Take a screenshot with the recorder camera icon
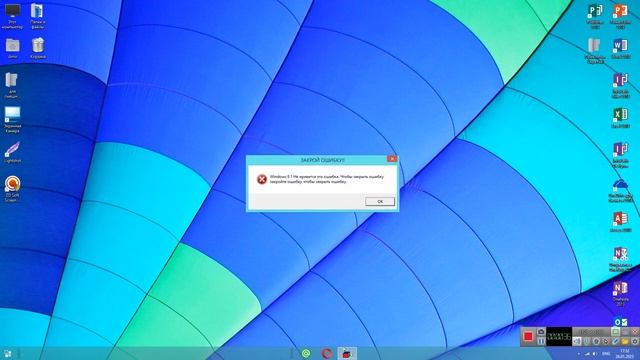This screenshot has height=360, width=640. pos(541,332)
